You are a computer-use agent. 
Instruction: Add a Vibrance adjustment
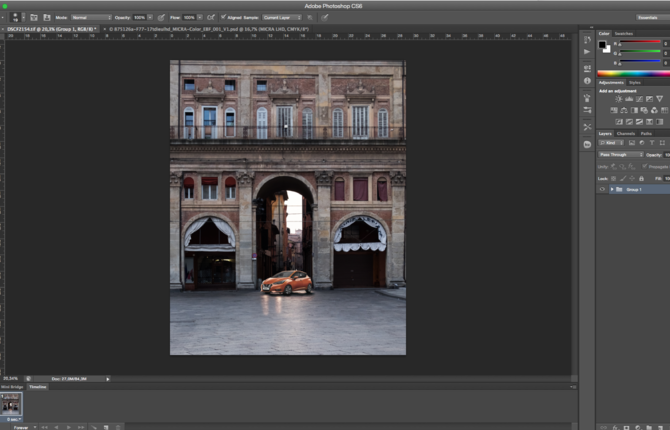pos(659,99)
